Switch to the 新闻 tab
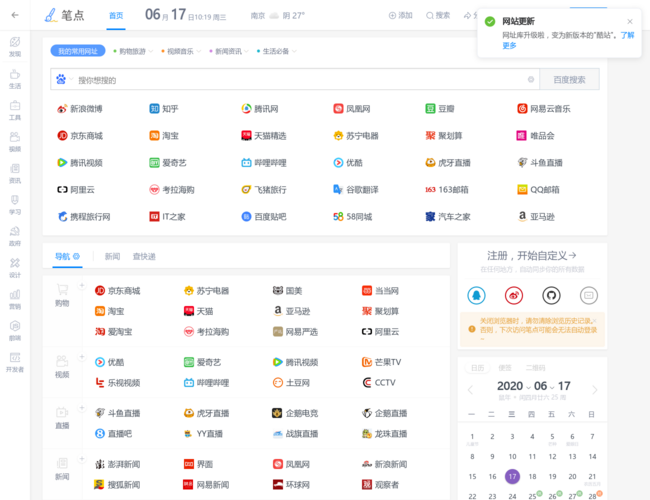This screenshot has height=500, width=650. pos(112,256)
